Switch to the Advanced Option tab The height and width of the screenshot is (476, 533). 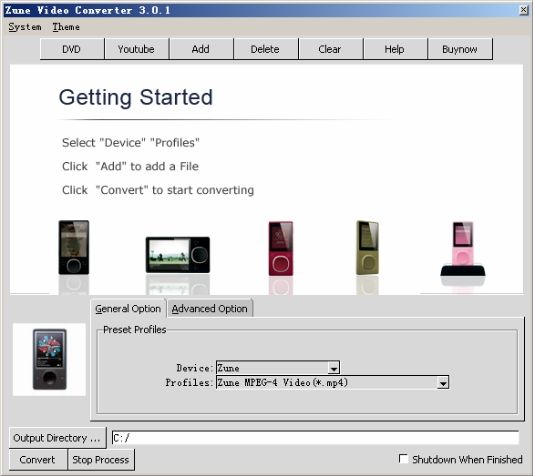point(210,309)
